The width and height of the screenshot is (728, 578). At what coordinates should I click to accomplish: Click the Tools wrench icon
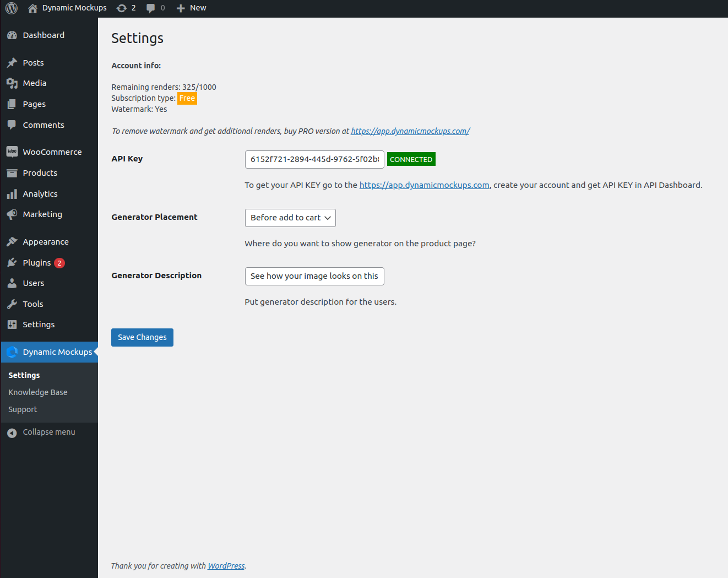[x=12, y=304]
